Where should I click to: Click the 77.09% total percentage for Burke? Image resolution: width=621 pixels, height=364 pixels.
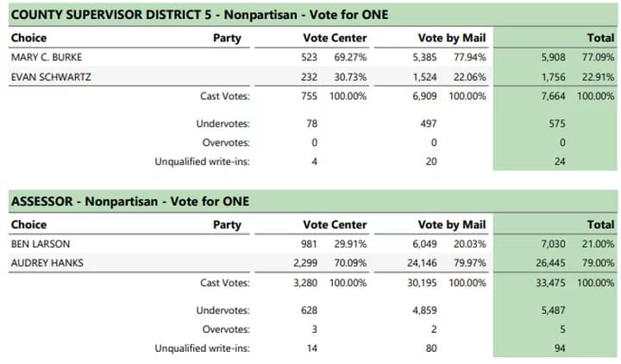coord(598,57)
